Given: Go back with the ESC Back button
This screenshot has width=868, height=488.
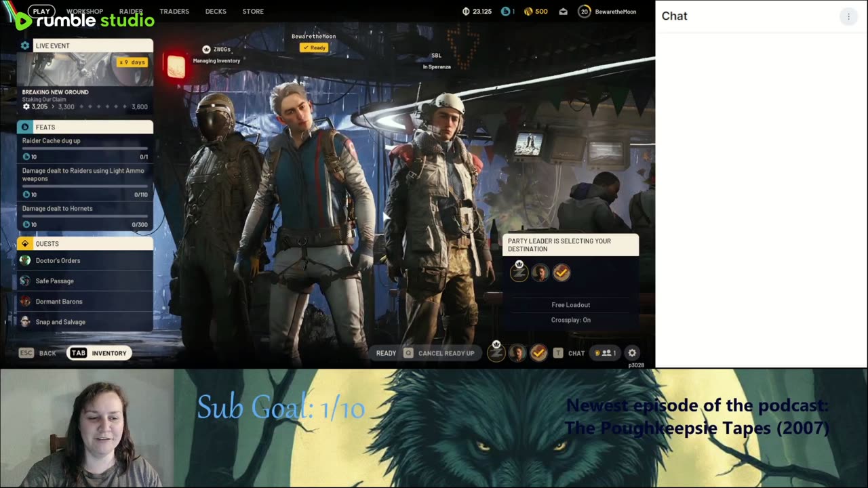Looking at the screenshot, I should (x=38, y=353).
